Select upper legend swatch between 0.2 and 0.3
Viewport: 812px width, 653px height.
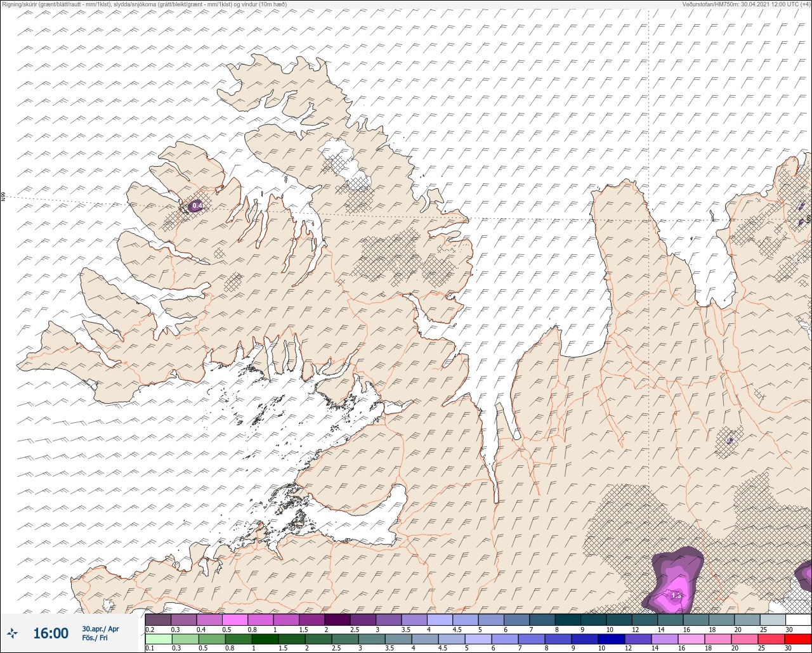158,619
